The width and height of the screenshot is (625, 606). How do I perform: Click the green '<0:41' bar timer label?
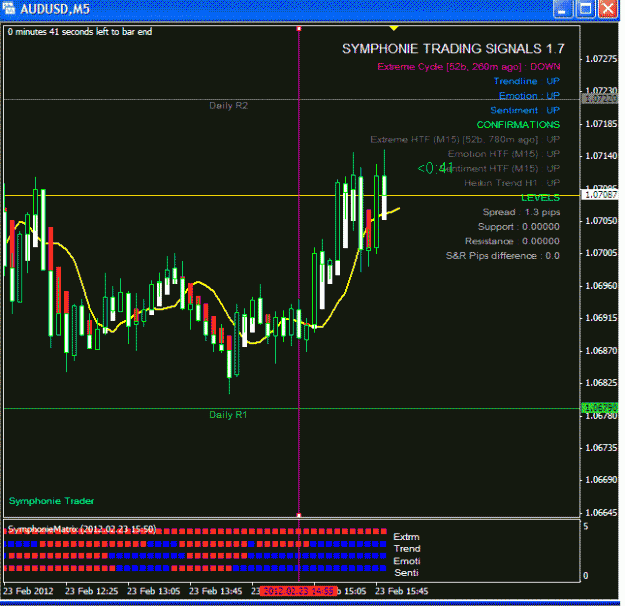coord(435,168)
